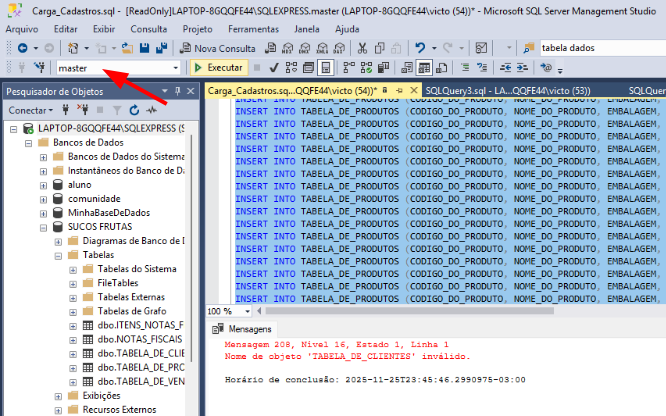The height and width of the screenshot is (416, 666).
Task: Open Object Explorer window position dropdown arrow
Action: 165,91
